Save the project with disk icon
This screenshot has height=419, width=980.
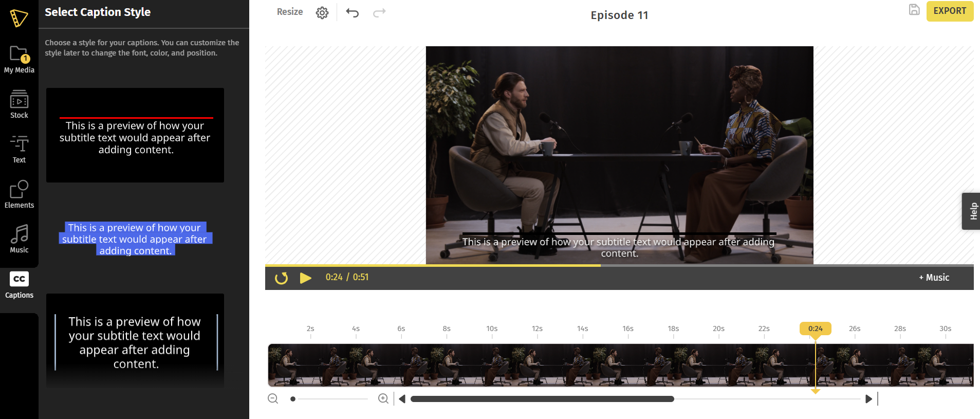(914, 10)
